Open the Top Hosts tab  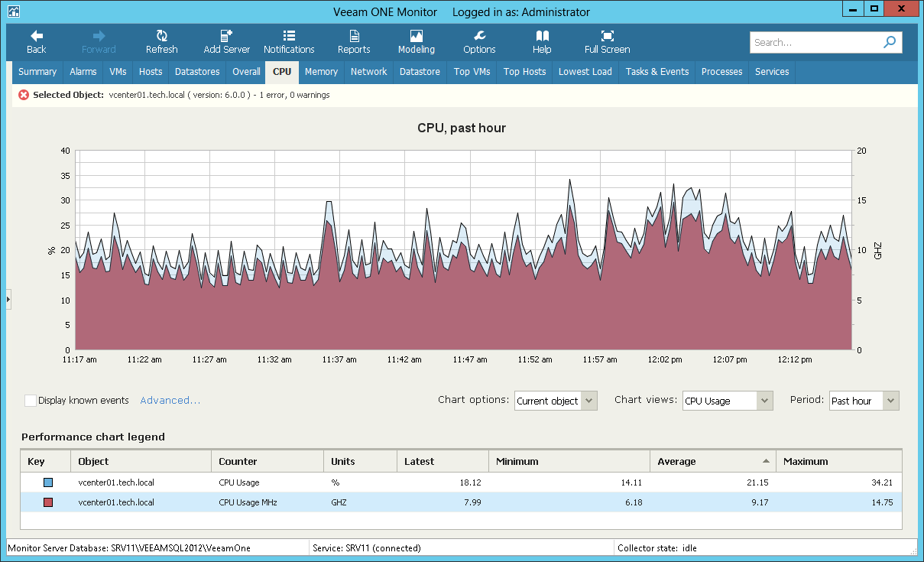(x=524, y=72)
